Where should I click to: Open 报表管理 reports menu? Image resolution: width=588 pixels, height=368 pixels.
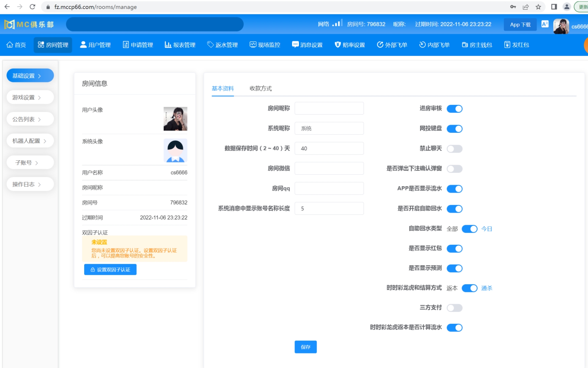point(180,45)
